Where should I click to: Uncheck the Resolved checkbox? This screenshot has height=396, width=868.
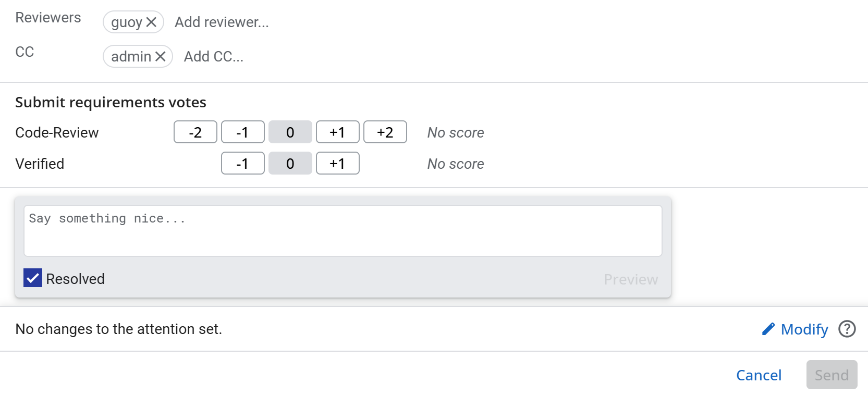coord(33,278)
